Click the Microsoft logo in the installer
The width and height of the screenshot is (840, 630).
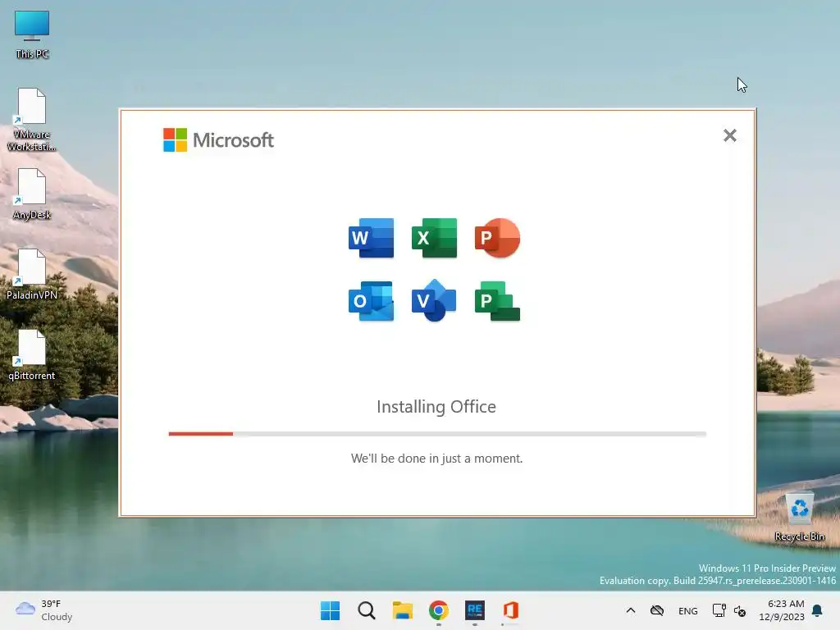click(218, 139)
